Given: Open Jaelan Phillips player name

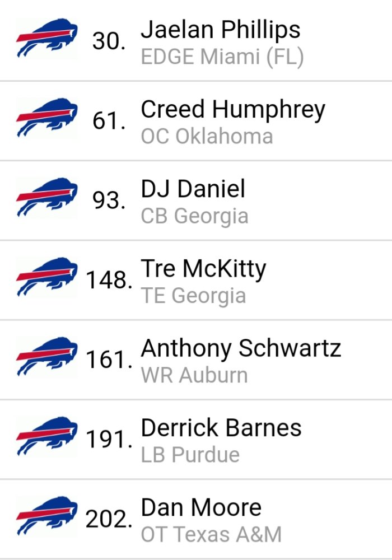Looking at the screenshot, I should 220,30.
